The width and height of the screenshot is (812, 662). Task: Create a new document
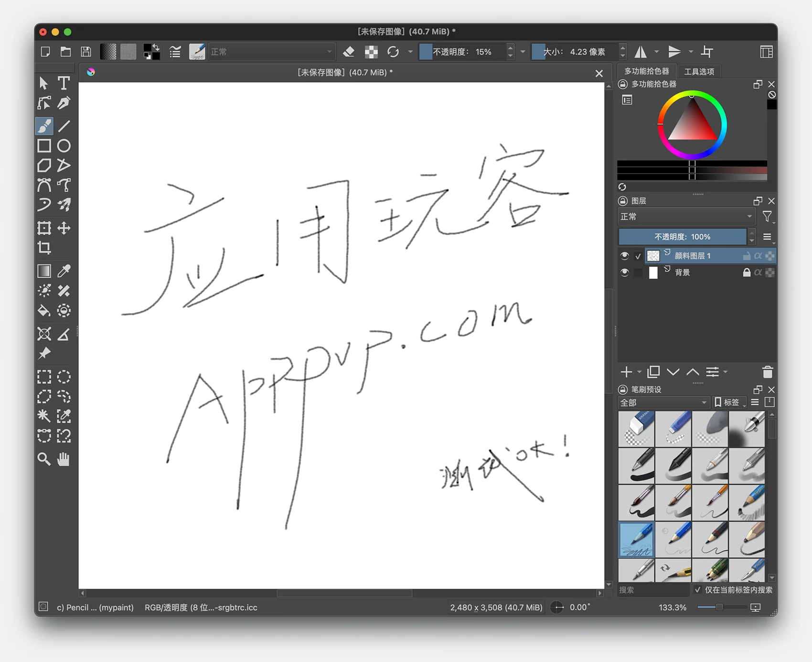tap(45, 52)
